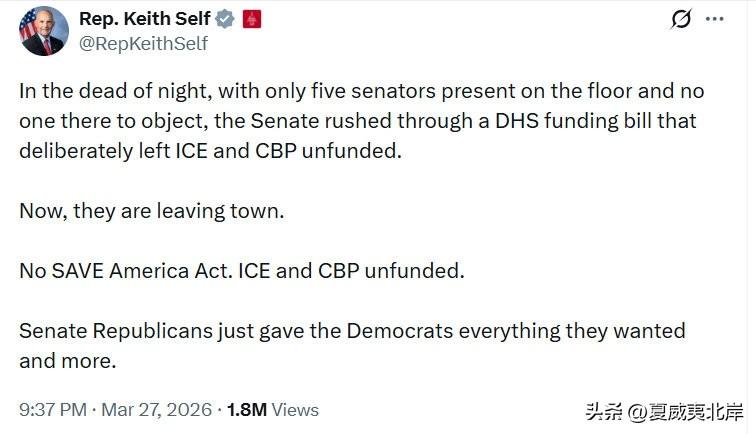Click the display name Rep. Keith Self
The height and width of the screenshot is (434, 756).
click(x=147, y=20)
